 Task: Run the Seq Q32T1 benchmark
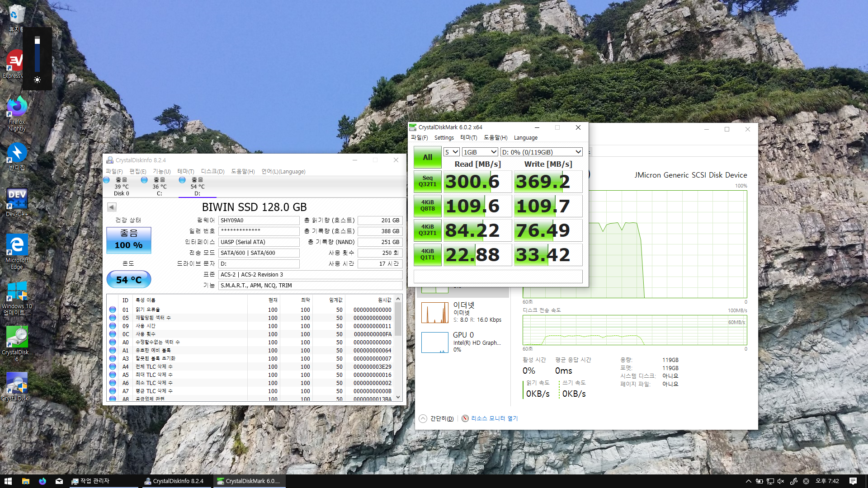[427, 181]
